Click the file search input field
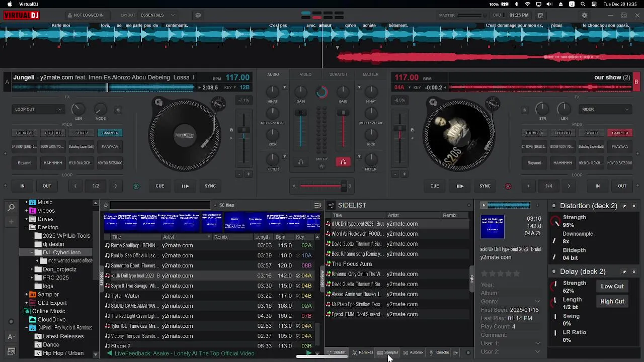 tap(160, 205)
